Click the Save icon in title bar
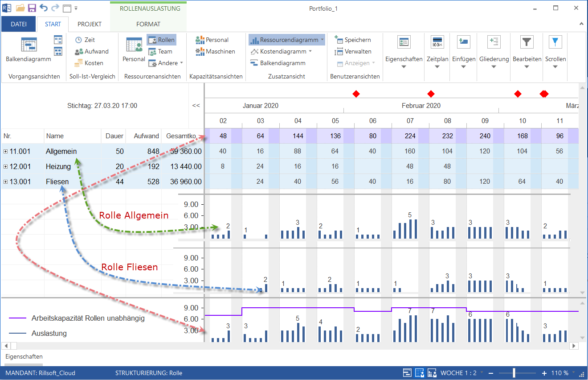588x380 pixels. coord(32,8)
